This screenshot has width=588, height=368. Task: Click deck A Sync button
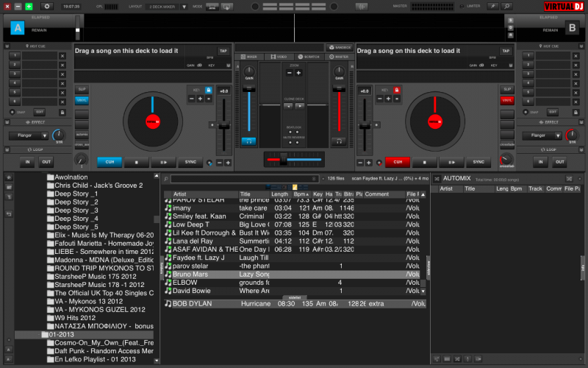[x=190, y=162]
